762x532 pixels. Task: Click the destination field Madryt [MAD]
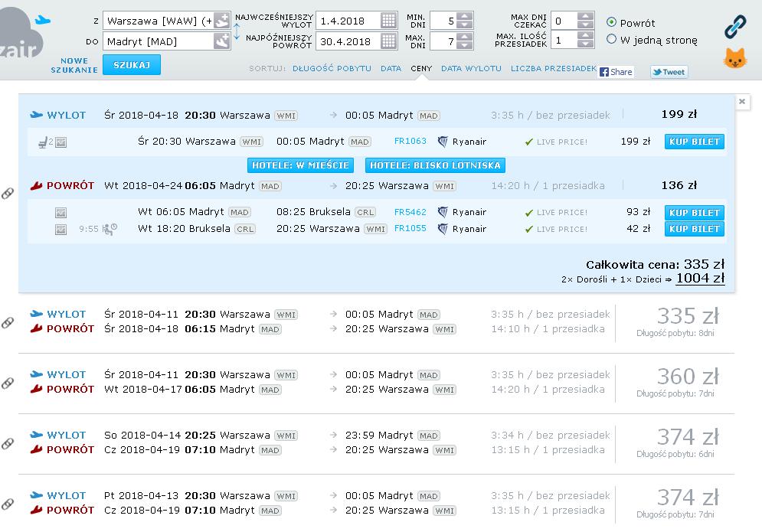[x=159, y=41]
